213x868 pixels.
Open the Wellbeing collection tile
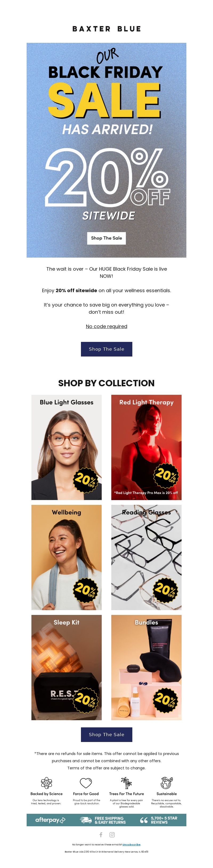point(67,557)
